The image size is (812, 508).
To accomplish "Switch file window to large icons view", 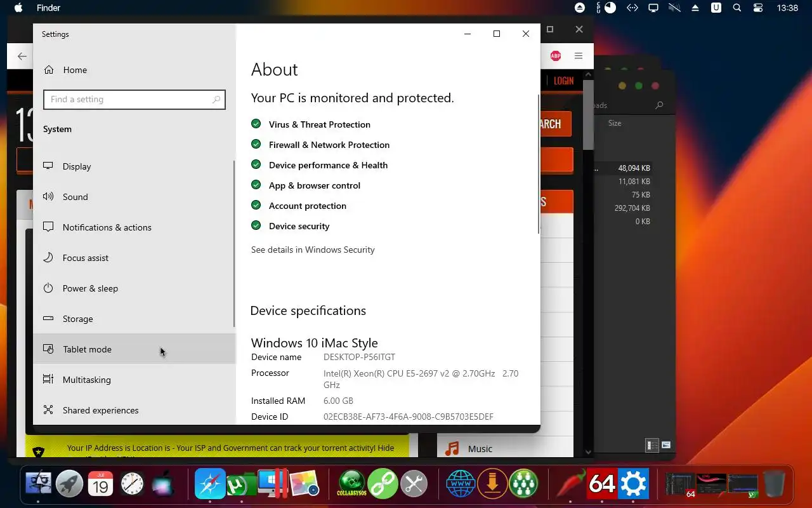I will (666, 445).
